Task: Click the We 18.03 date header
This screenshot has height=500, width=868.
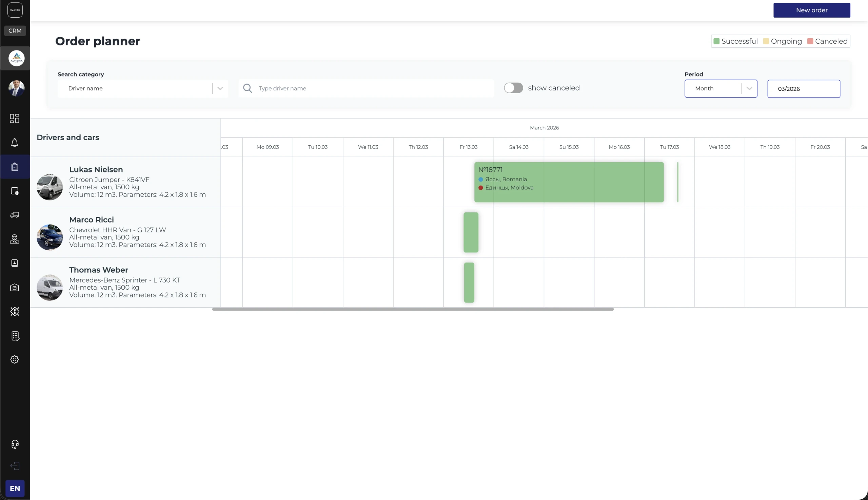Action: pos(719,147)
